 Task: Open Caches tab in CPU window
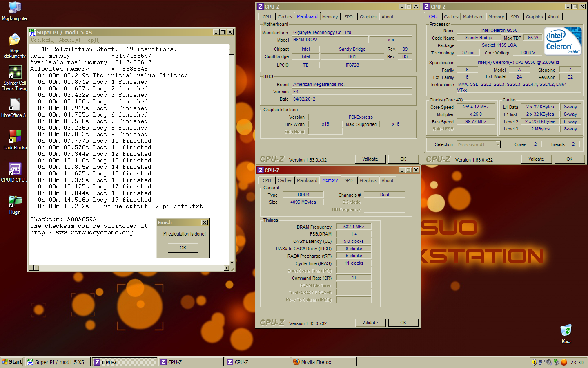click(451, 17)
